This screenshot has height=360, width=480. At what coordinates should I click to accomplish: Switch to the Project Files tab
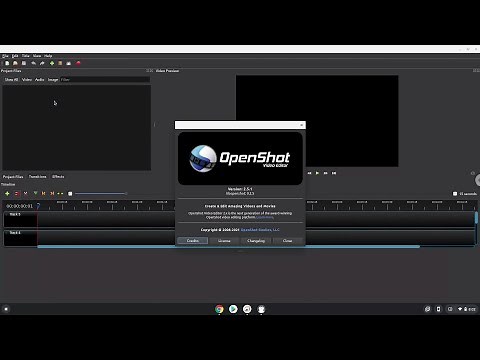point(13,177)
